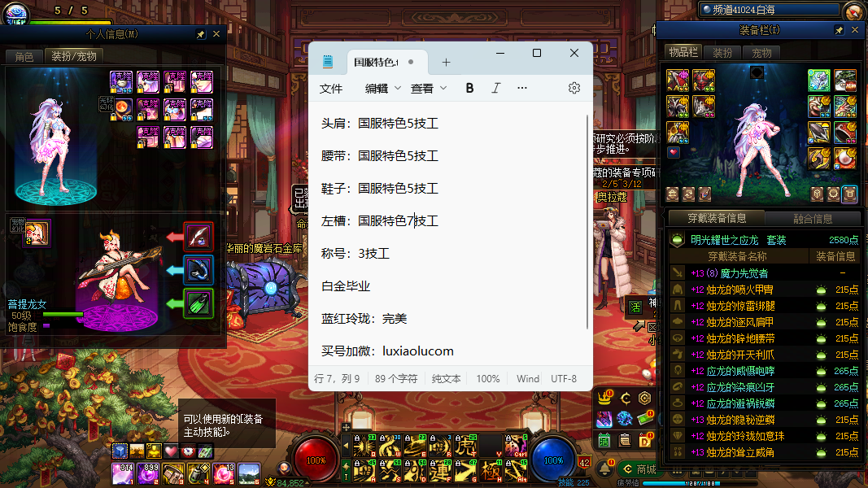Click the 100% zoom level in status bar

click(x=488, y=379)
